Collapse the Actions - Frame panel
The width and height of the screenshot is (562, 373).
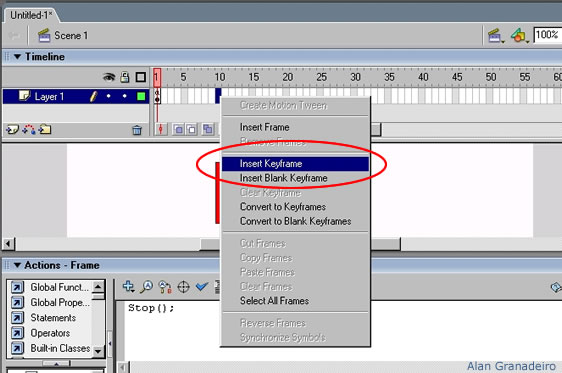[x=17, y=265]
